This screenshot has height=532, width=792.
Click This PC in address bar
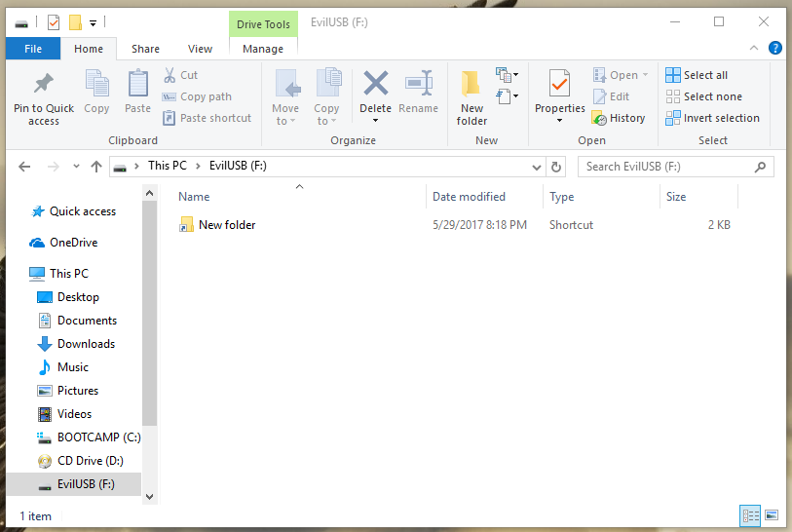click(x=168, y=166)
